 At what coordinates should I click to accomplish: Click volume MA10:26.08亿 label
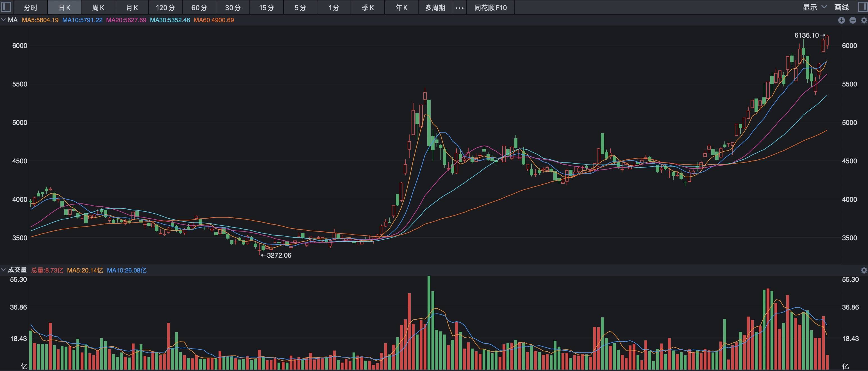pyautogui.click(x=127, y=270)
